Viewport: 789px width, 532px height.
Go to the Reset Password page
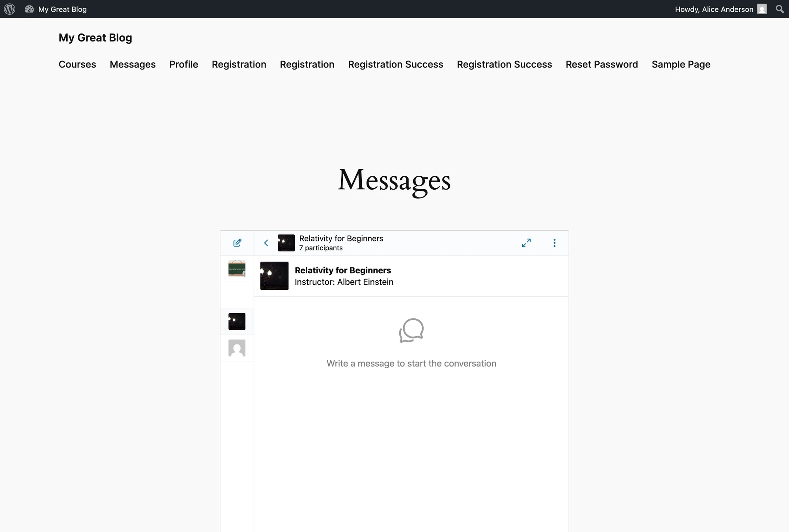[602, 64]
